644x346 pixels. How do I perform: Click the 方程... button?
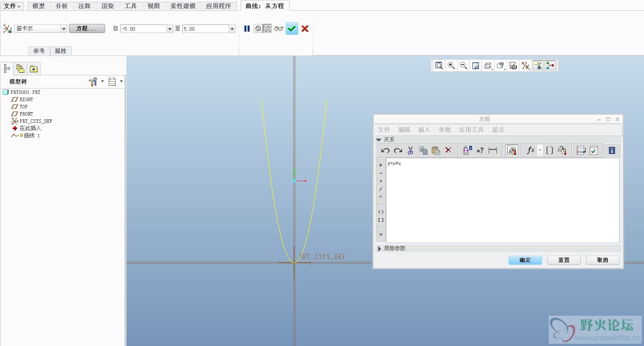click(x=87, y=28)
